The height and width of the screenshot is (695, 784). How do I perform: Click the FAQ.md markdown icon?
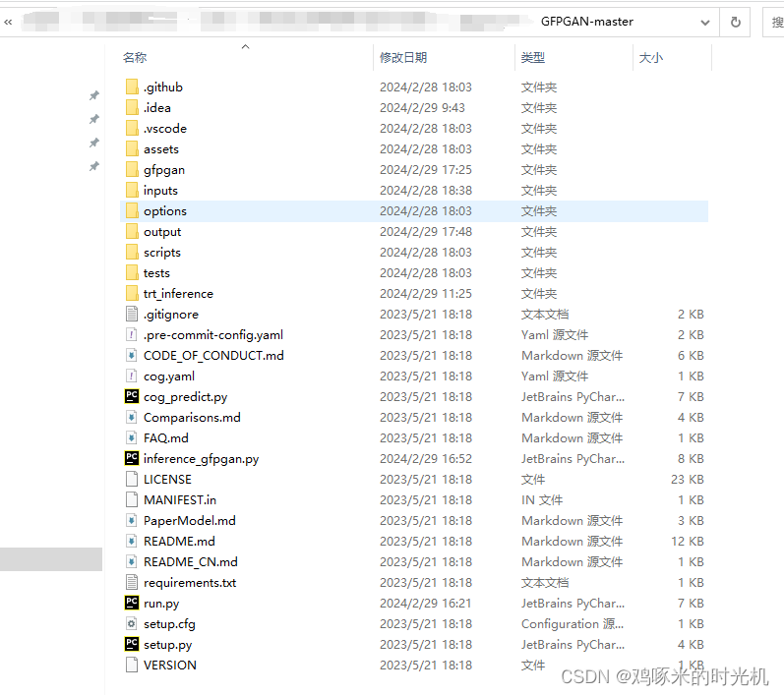pos(132,438)
